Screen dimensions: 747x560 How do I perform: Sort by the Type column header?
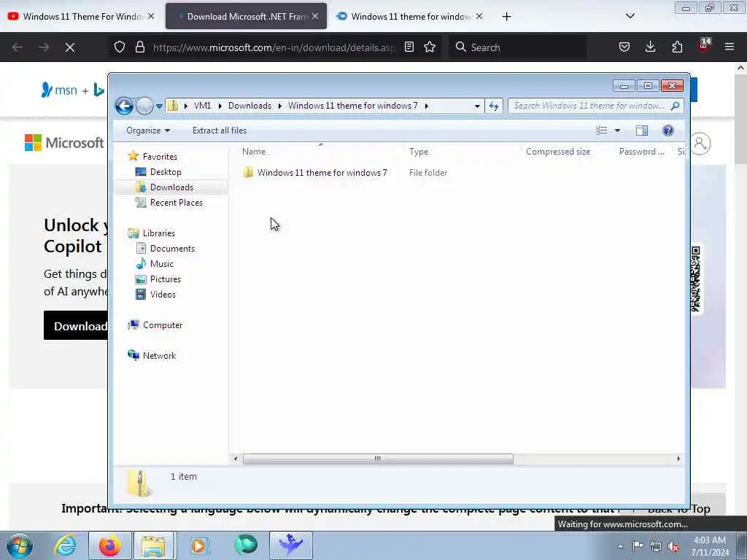(419, 152)
